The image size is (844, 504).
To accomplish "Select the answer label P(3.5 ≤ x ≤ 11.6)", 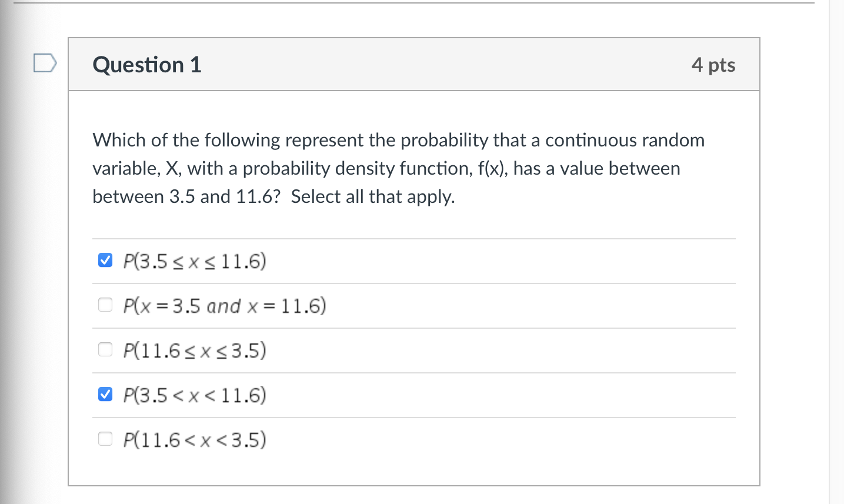I will click(195, 261).
